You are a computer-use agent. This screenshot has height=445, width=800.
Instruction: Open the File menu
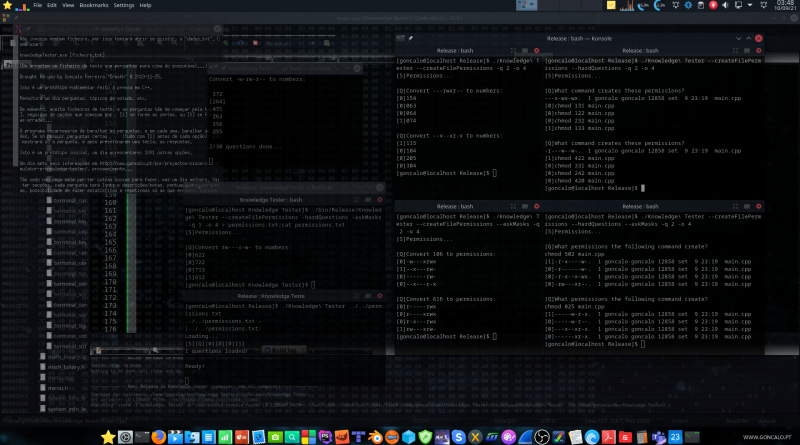(37, 5)
